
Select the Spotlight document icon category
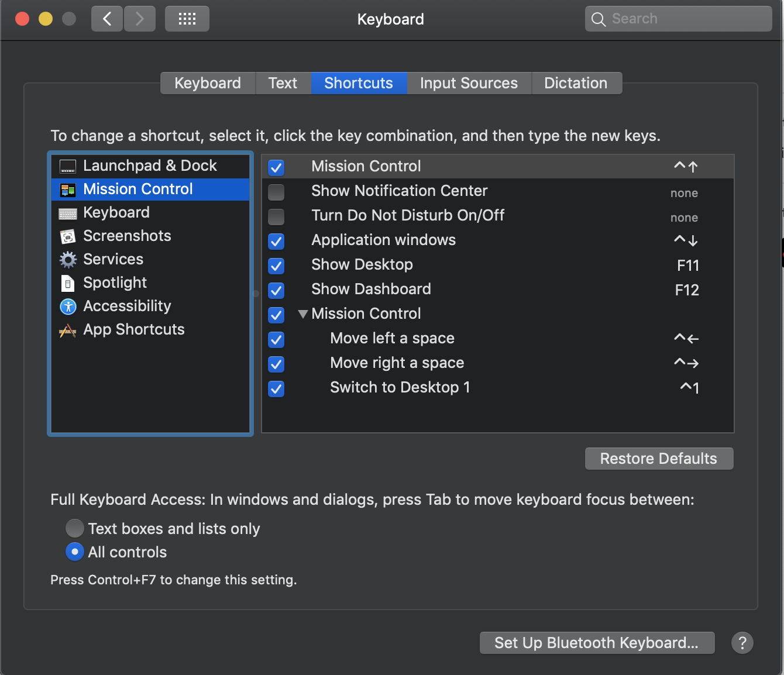click(68, 283)
